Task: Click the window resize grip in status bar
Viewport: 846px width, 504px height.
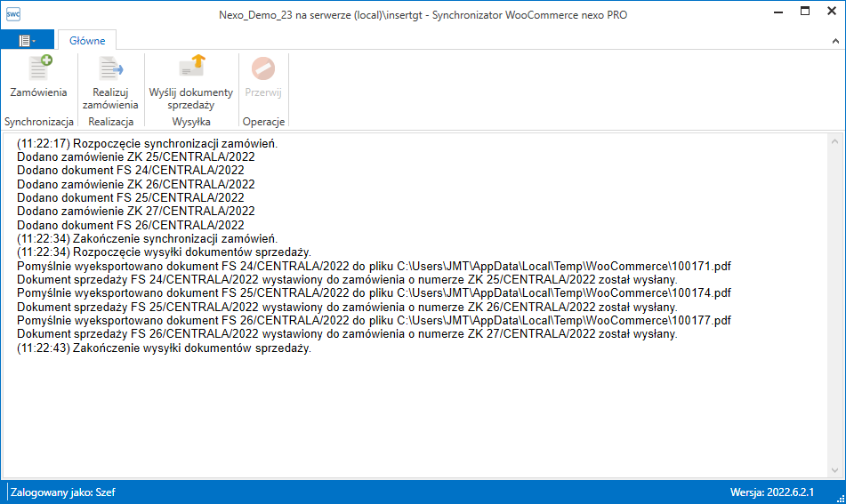Action: point(840,498)
